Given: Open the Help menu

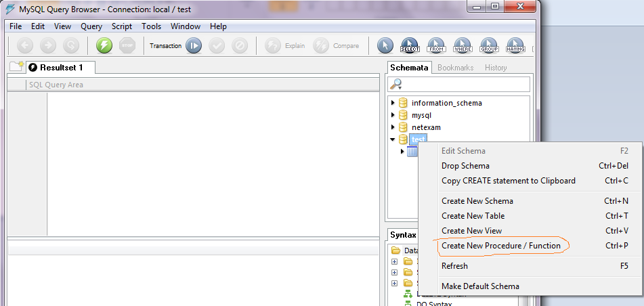Looking at the screenshot, I should (218, 26).
